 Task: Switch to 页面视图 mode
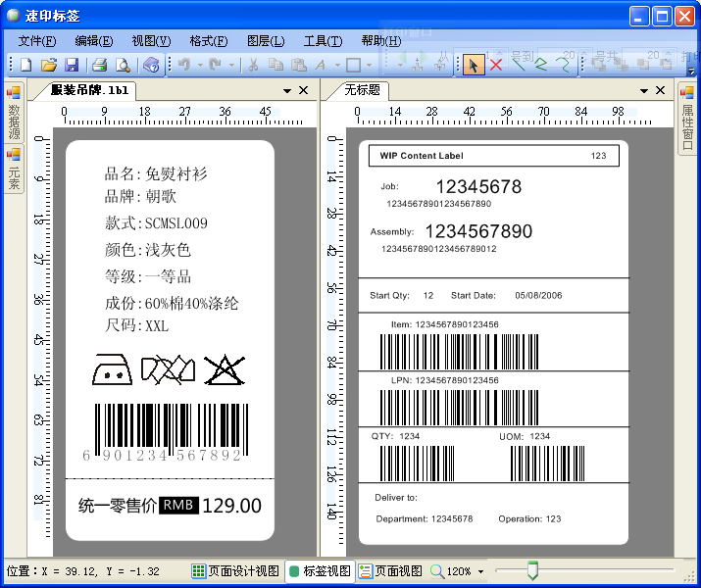390,570
